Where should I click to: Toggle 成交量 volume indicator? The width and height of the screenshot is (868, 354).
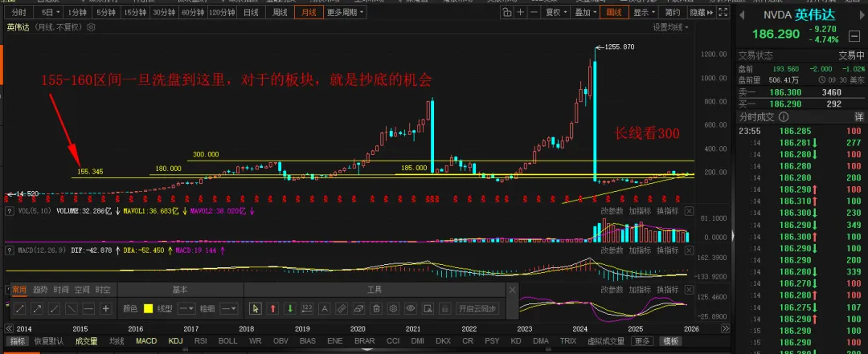point(86,341)
